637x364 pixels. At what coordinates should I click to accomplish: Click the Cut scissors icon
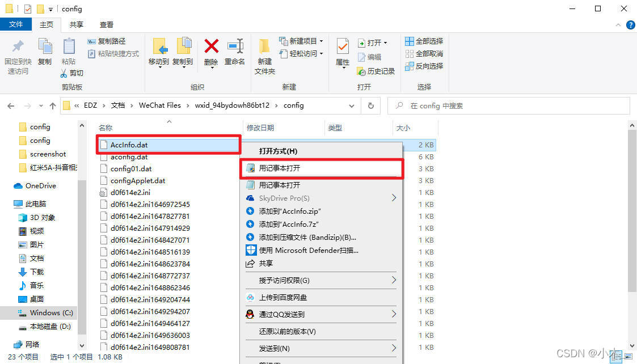[64, 73]
